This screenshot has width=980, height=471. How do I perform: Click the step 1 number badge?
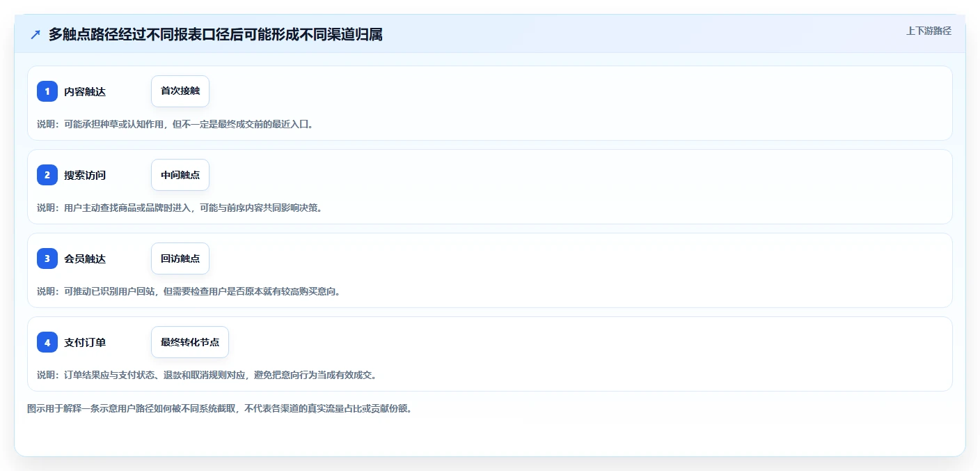(x=47, y=91)
